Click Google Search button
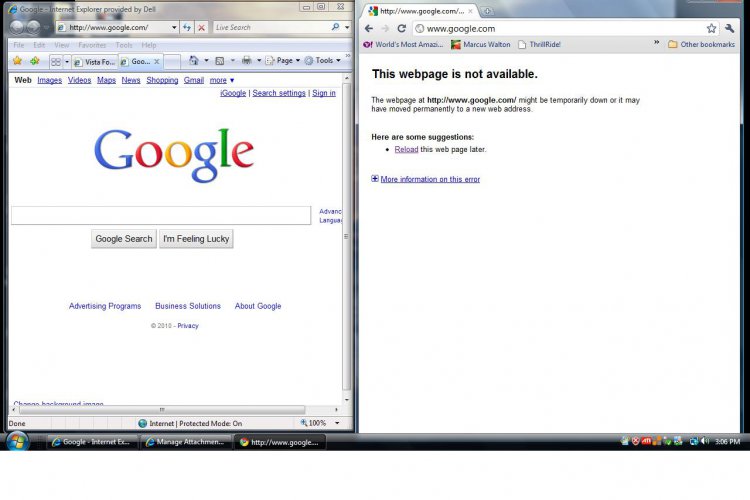Screen dimensions: 750x500 (124, 239)
